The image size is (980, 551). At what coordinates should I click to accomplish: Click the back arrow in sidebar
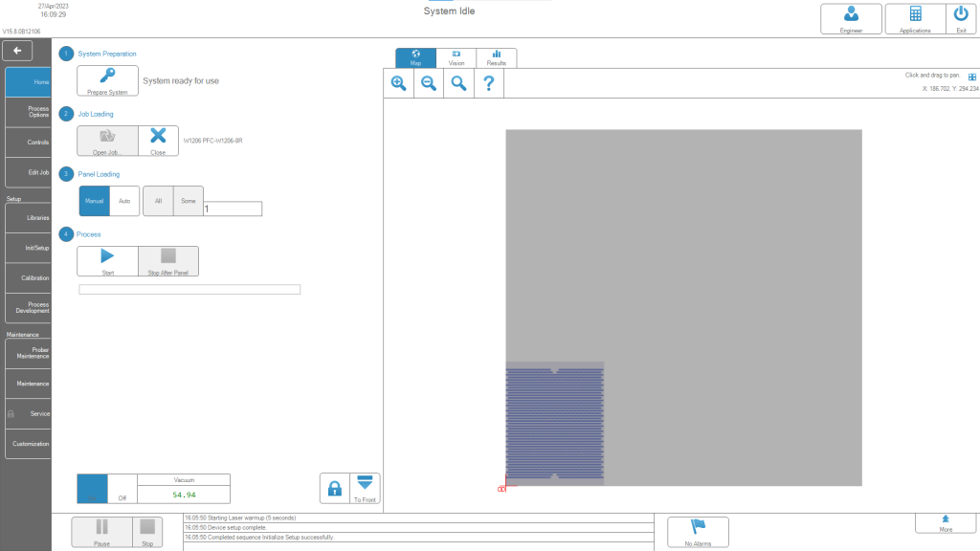pyautogui.click(x=18, y=51)
